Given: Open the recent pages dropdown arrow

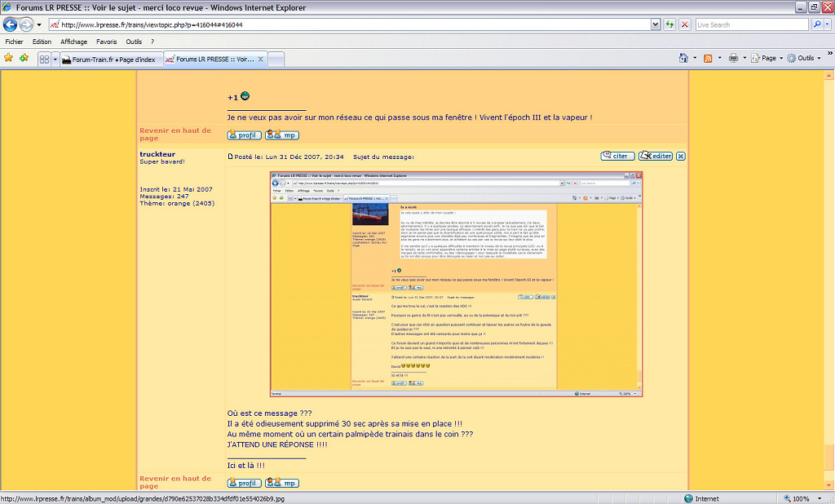Looking at the screenshot, I should (39, 24).
